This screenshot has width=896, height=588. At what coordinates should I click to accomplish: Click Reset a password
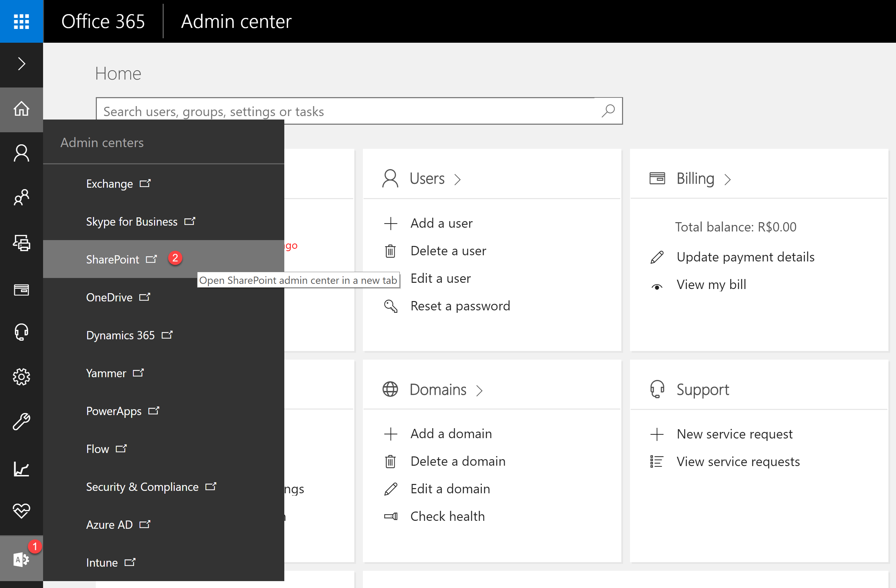460,306
